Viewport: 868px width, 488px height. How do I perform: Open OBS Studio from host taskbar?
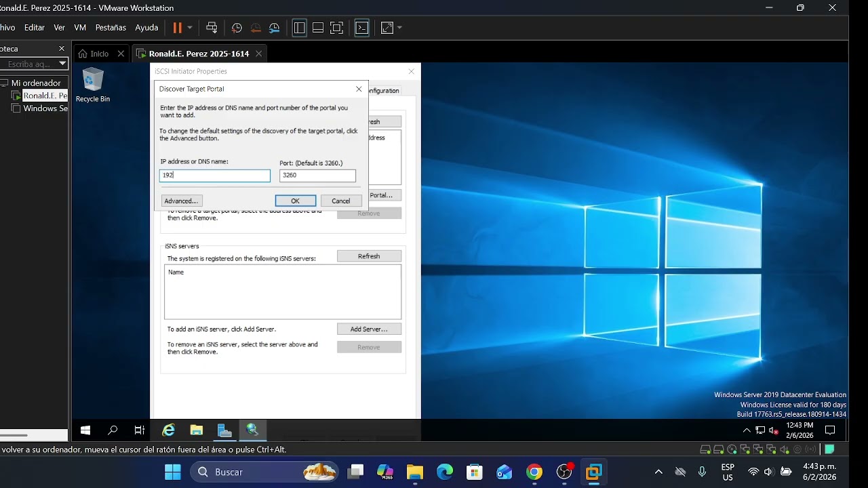click(x=564, y=472)
